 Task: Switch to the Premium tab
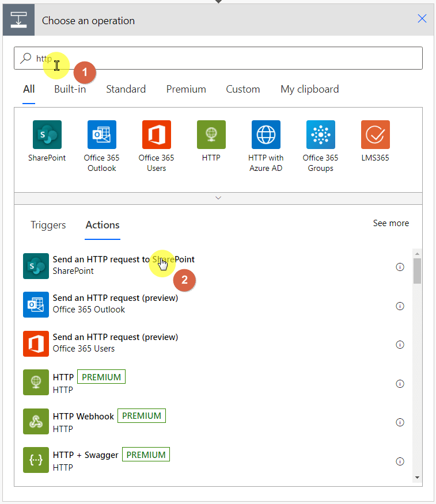pos(186,89)
